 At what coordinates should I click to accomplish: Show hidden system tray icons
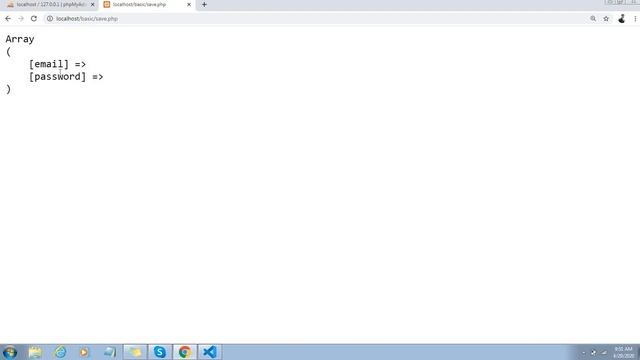(x=584, y=352)
